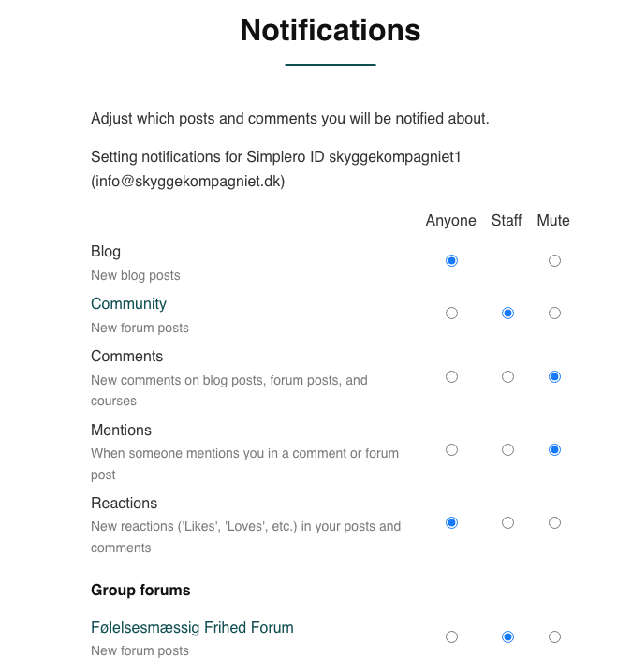Mute Blog post notifications

(554, 261)
